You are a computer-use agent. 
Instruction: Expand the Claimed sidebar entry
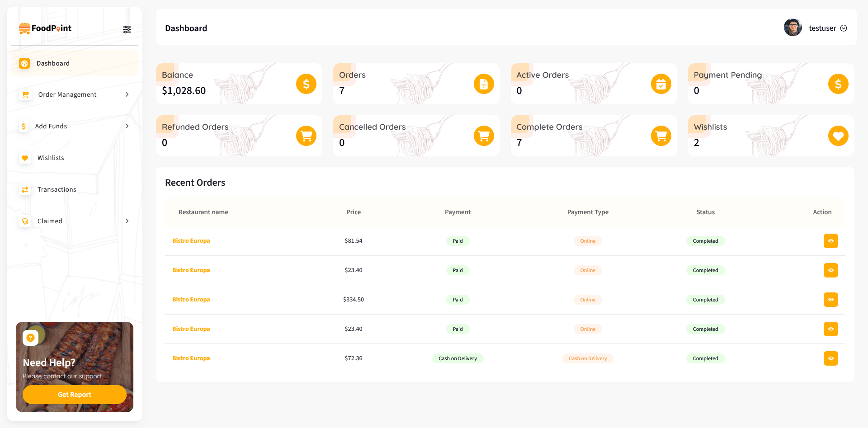click(x=127, y=221)
